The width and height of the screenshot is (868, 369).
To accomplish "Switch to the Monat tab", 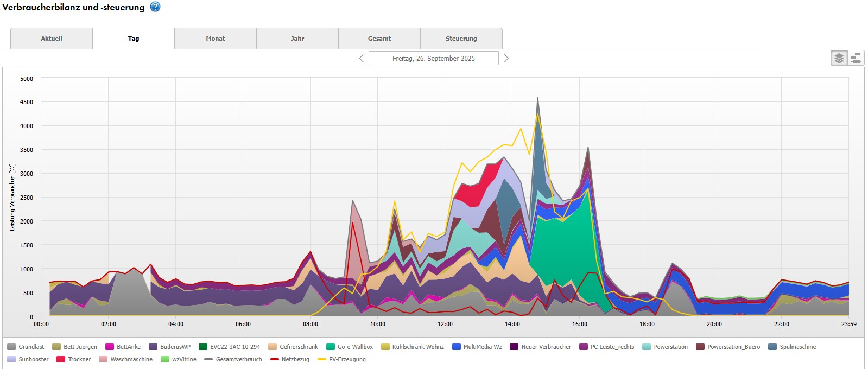I will 216,39.
